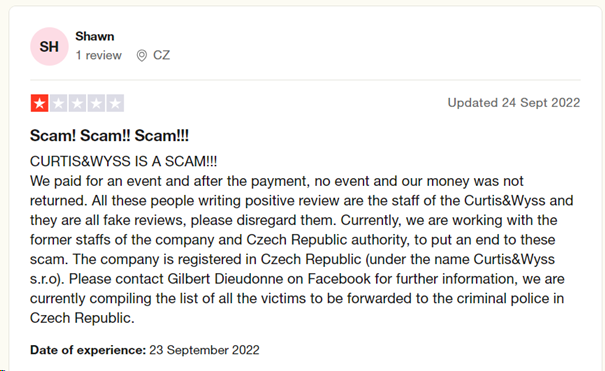This screenshot has height=371, width=605.
Task: Click the location pin icon beside CZ
Action: [142, 56]
